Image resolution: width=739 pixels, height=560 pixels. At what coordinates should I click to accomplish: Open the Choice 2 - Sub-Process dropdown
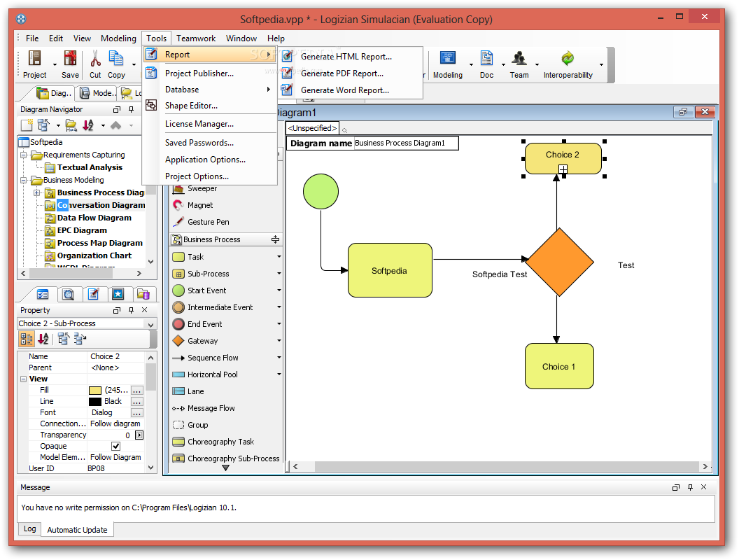click(150, 324)
